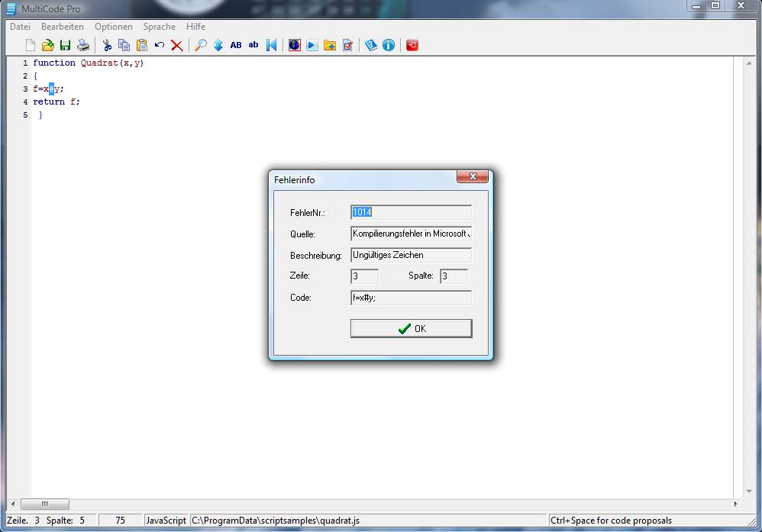This screenshot has height=532, width=762.
Task: Open the Bearbeiten menu
Action: pyautogui.click(x=62, y=27)
